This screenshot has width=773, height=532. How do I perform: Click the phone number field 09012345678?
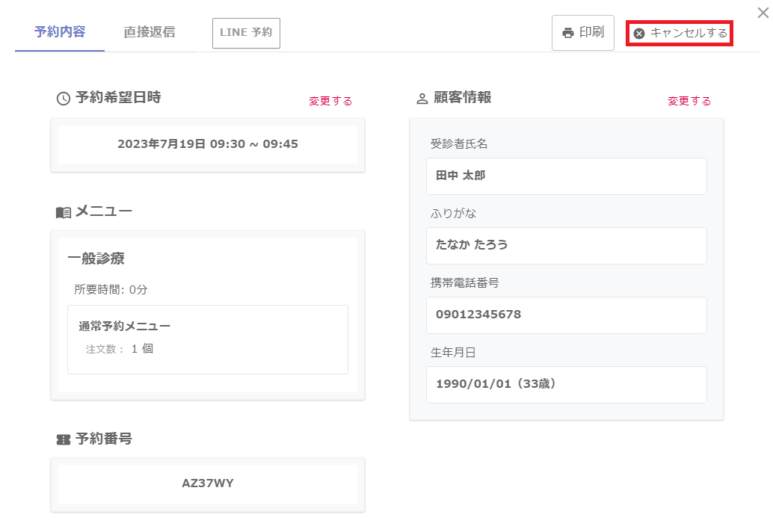tap(566, 315)
